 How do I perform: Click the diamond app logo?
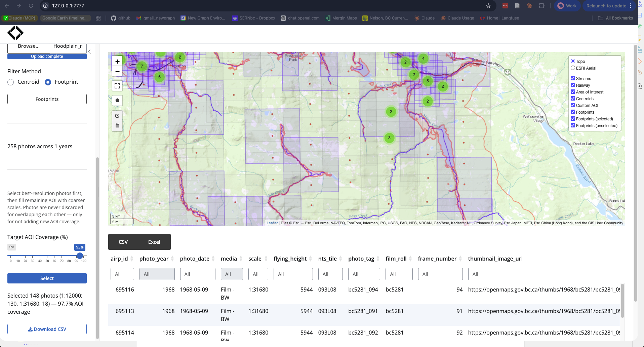15,33
